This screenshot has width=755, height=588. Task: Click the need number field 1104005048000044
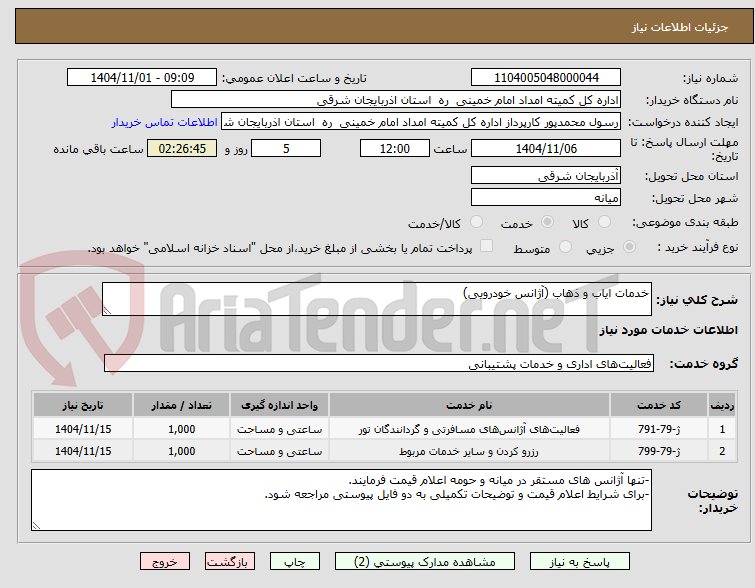546,78
